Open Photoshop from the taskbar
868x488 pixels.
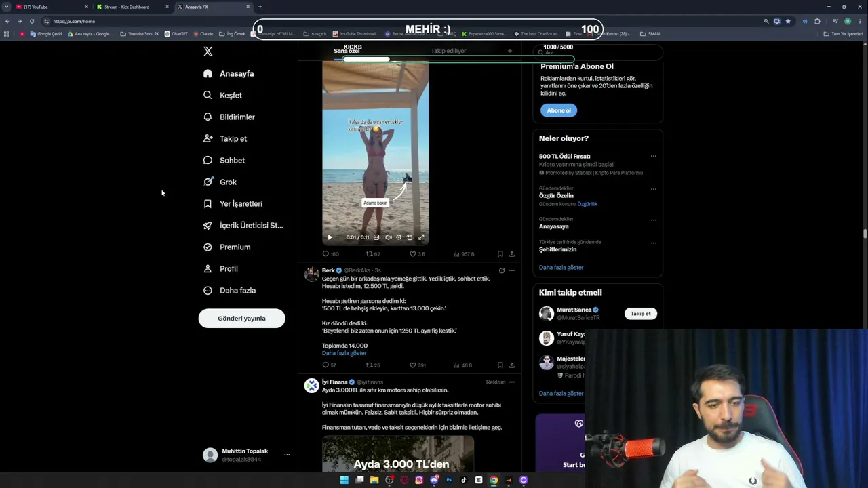449,480
